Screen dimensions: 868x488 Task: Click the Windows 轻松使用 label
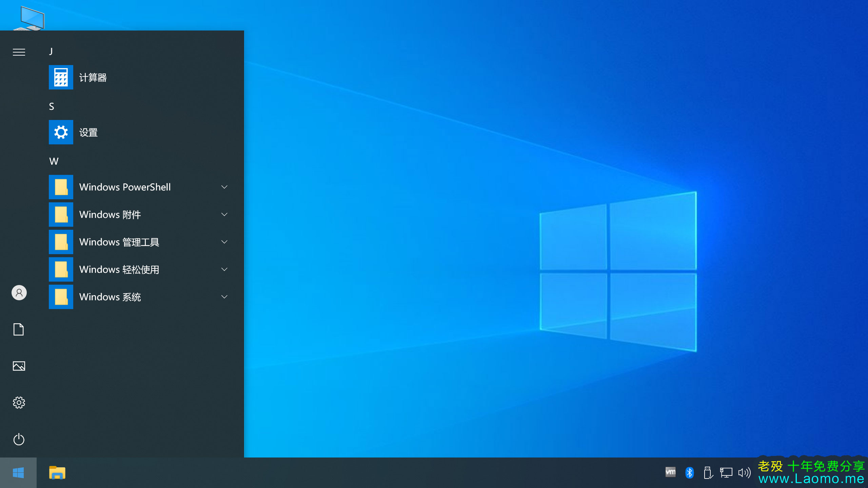point(119,270)
